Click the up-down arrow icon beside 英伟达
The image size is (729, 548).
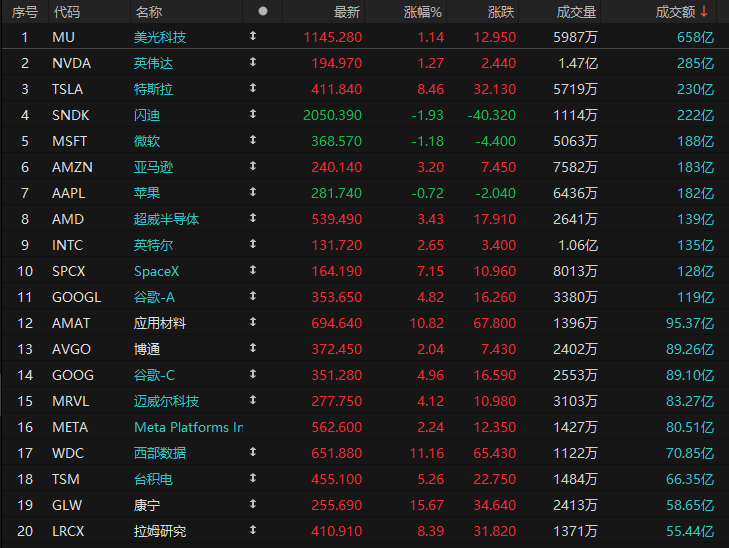coord(253,62)
